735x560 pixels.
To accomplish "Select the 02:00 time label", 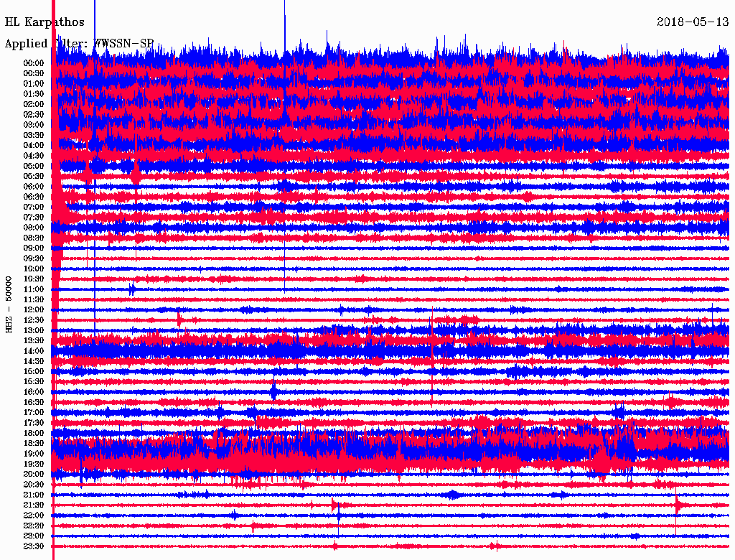I will coord(33,105).
